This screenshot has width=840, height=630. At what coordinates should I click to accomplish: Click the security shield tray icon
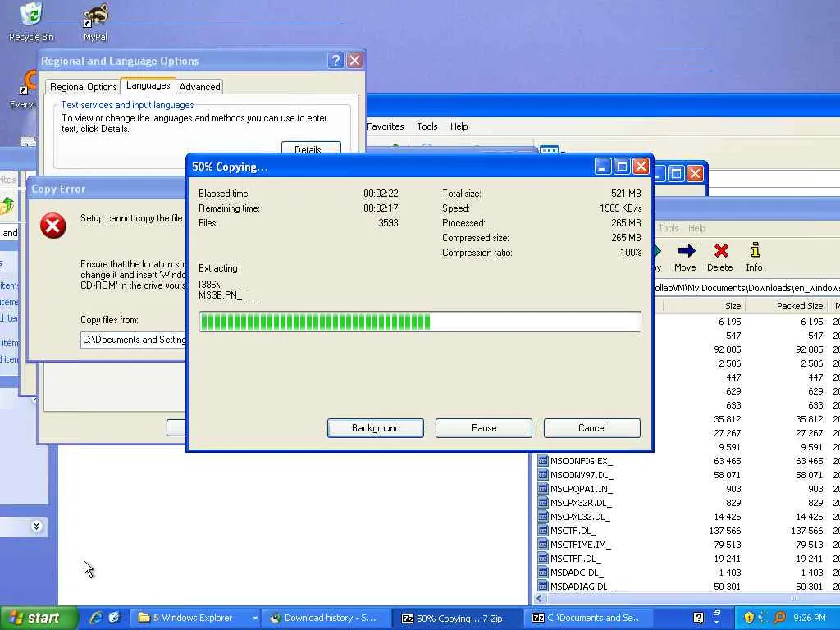[749, 618]
